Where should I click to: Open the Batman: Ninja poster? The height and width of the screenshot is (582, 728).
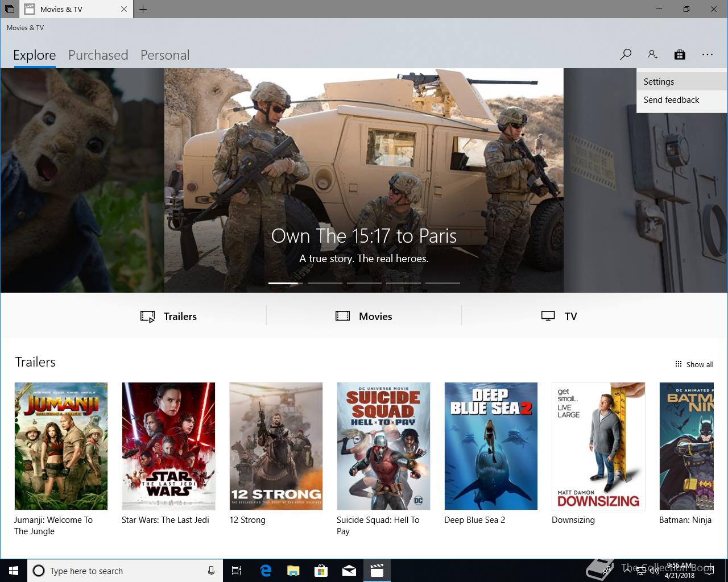686,446
